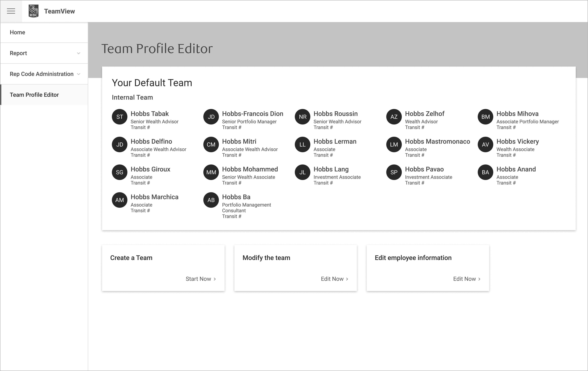This screenshot has height=371, width=588.
Task: Expand the Report menu chevron
Action: (79, 53)
